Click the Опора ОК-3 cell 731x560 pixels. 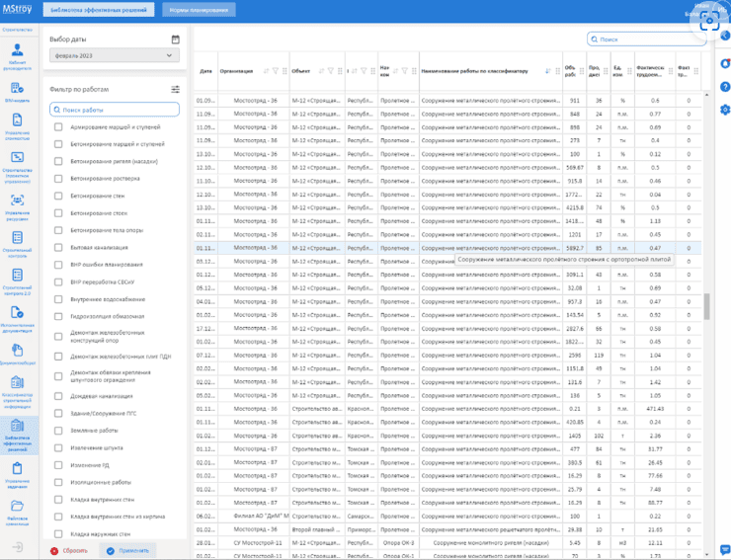click(x=399, y=543)
